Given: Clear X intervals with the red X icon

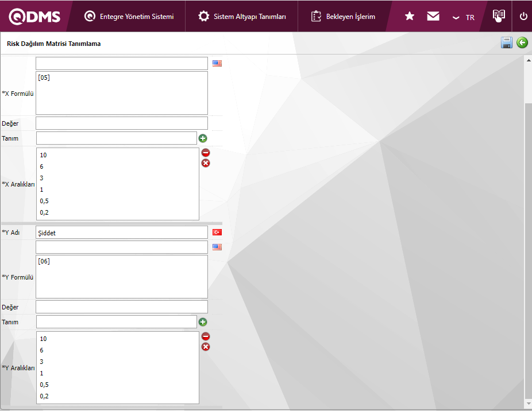Looking at the screenshot, I should tap(206, 163).
